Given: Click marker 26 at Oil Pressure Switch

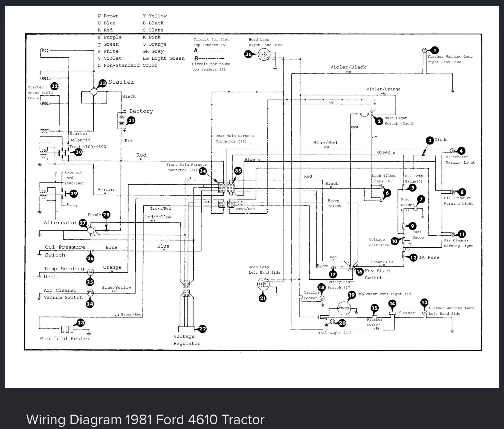Looking at the screenshot, I should (x=90, y=258).
